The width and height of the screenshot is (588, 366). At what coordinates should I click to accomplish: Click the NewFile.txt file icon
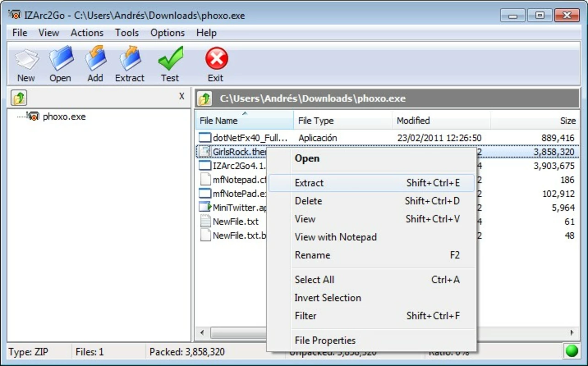pos(206,221)
